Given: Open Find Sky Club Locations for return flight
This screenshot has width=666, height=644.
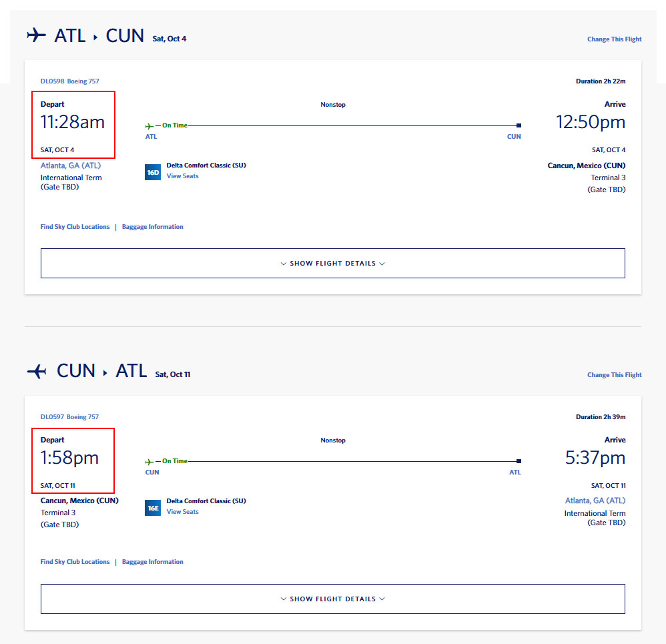Looking at the screenshot, I should coord(75,562).
